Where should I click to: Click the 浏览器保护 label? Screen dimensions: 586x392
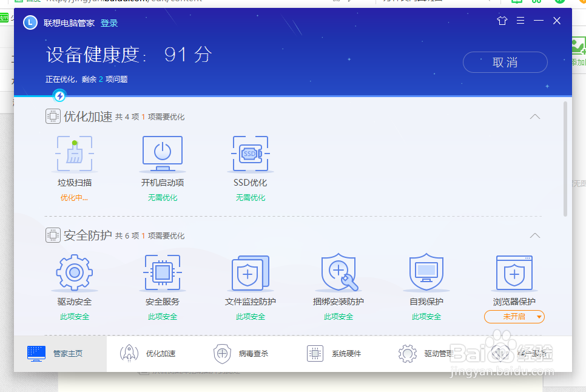pos(514,302)
